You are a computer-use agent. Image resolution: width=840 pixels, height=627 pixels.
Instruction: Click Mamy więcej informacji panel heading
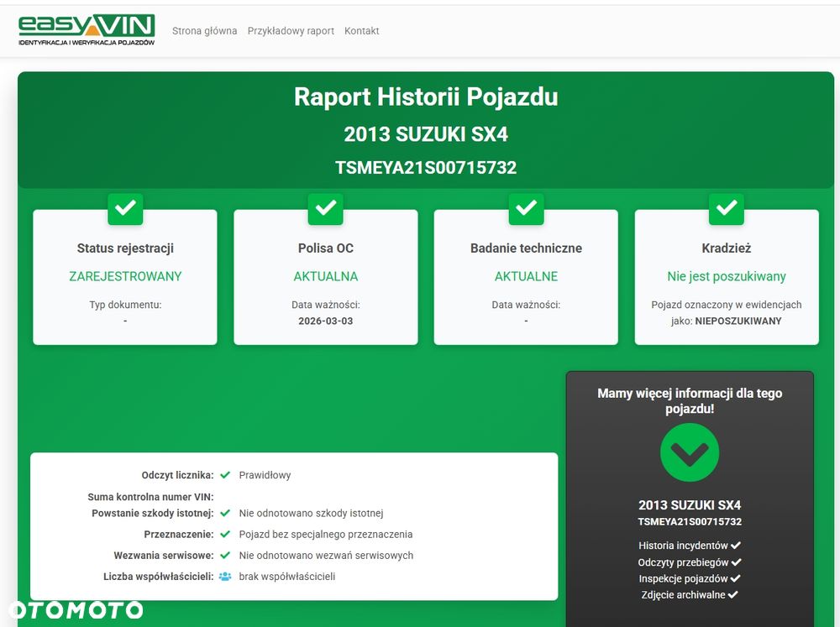click(x=690, y=400)
